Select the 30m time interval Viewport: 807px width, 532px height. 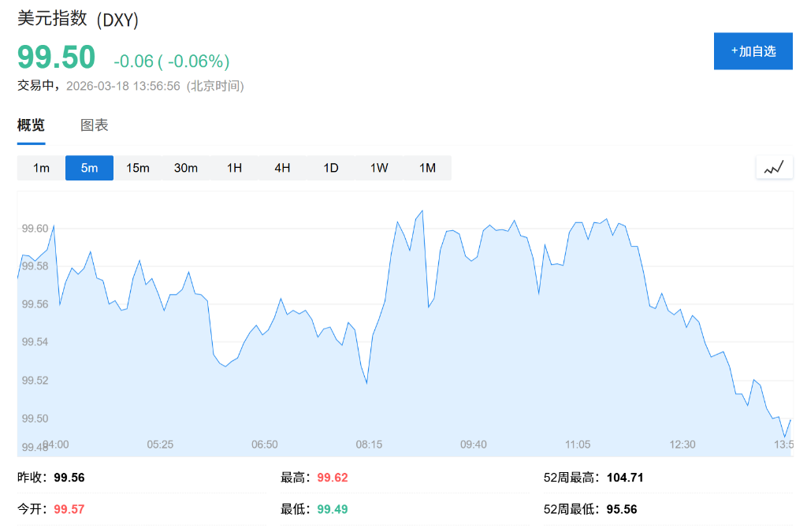186,167
